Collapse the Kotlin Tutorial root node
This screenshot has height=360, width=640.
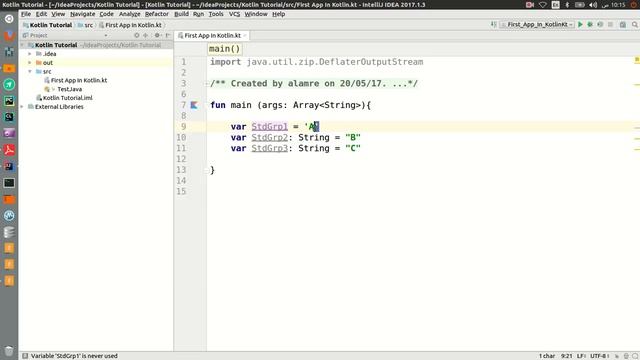click(x=22, y=45)
